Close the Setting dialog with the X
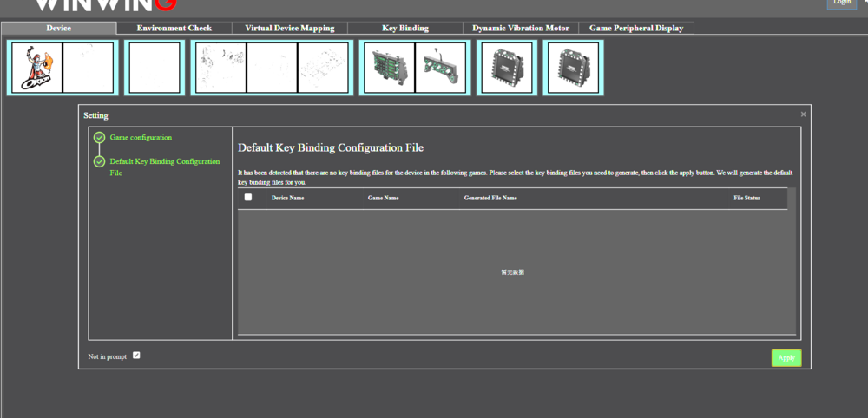This screenshot has width=868, height=418. click(803, 114)
